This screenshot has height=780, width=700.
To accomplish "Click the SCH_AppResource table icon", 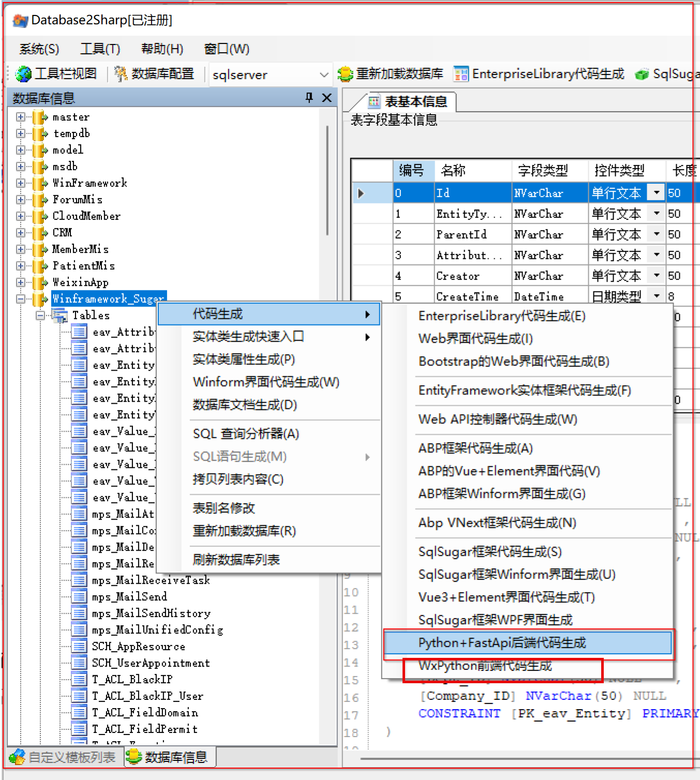I will [x=79, y=646].
